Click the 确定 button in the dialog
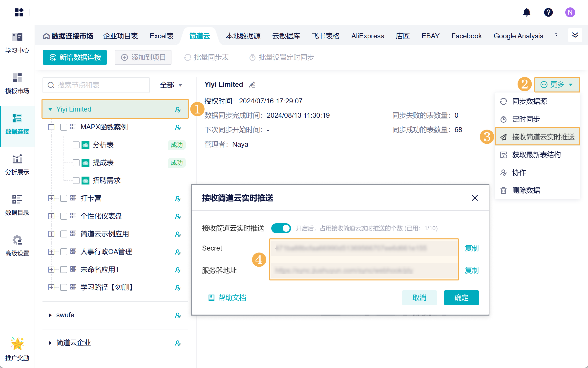The width and height of the screenshot is (588, 368). click(461, 298)
